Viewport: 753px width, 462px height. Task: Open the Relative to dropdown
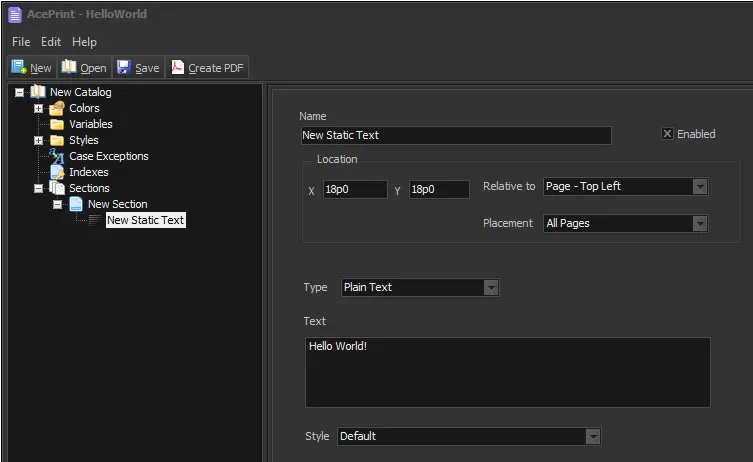pos(700,187)
